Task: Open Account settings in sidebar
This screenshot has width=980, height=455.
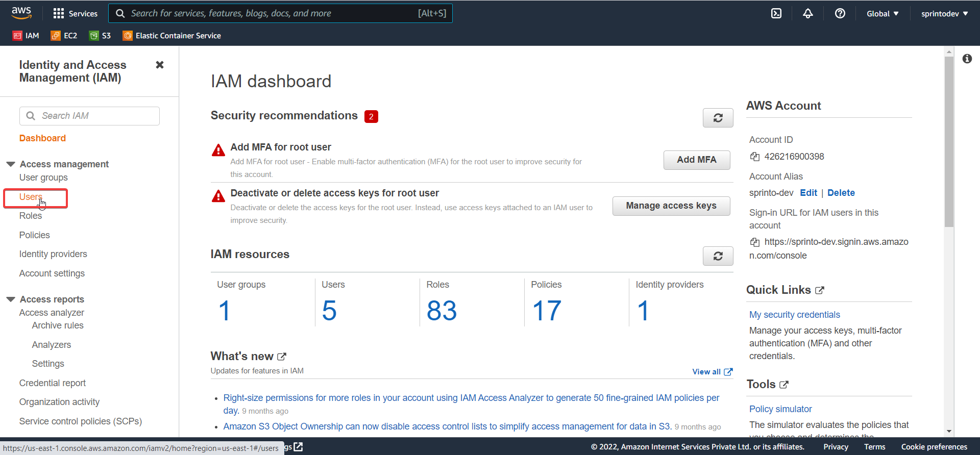Action: pyautogui.click(x=52, y=273)
